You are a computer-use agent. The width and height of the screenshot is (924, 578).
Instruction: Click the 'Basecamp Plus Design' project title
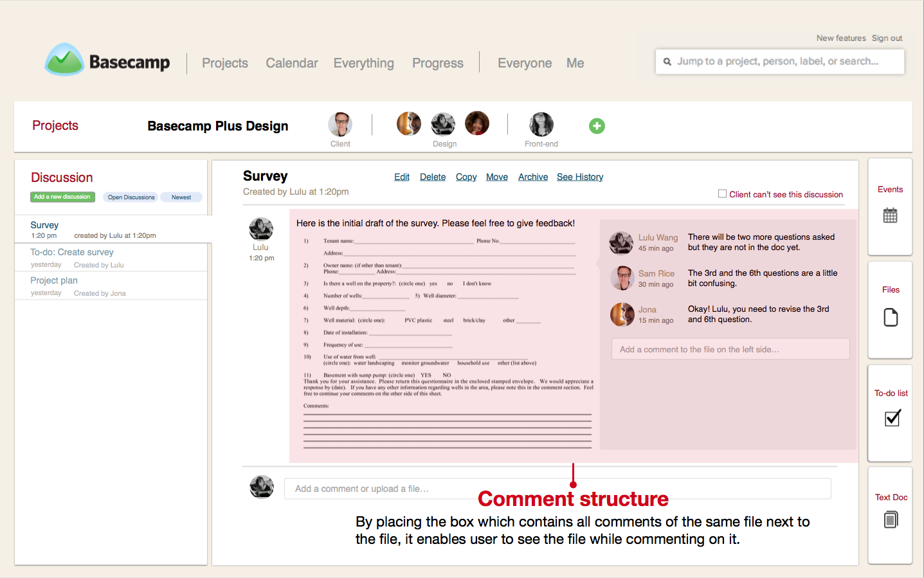[218, 126]
